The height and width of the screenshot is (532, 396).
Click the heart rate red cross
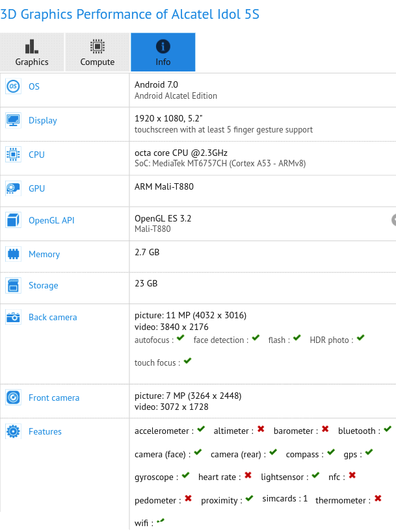pyautogui.click(x=248, y=475)
